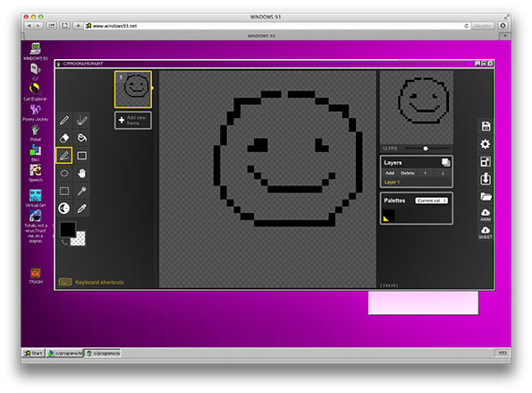Click the taskbar clock
Image resolution: width=532 pixels, height=393 pixels.
[502, 354]
